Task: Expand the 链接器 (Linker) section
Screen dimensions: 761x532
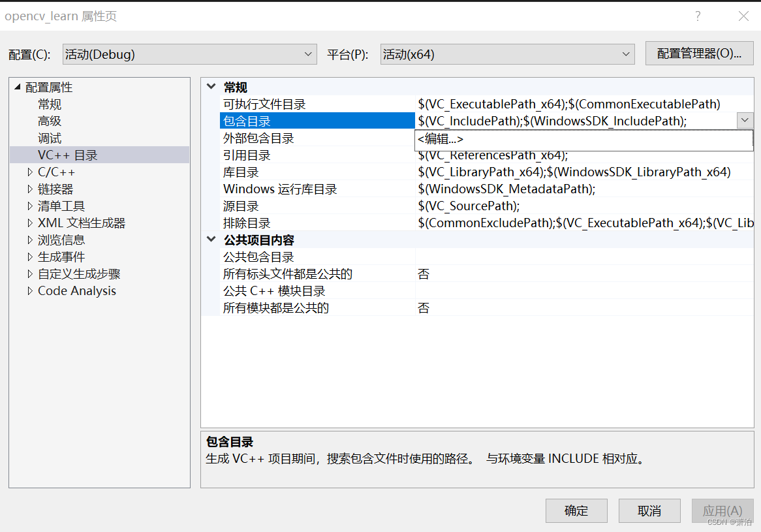Action: (x=29, y=189)
